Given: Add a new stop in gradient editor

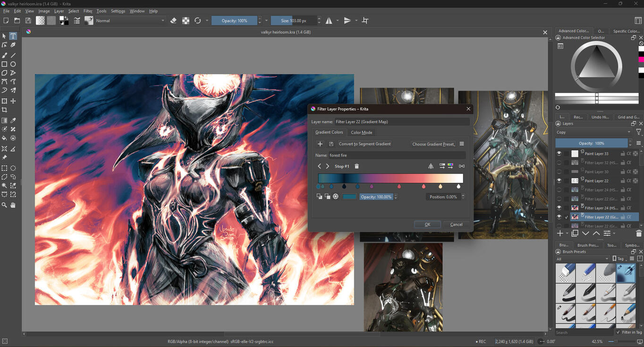Looking at the screenshot, I should (320, 144).
